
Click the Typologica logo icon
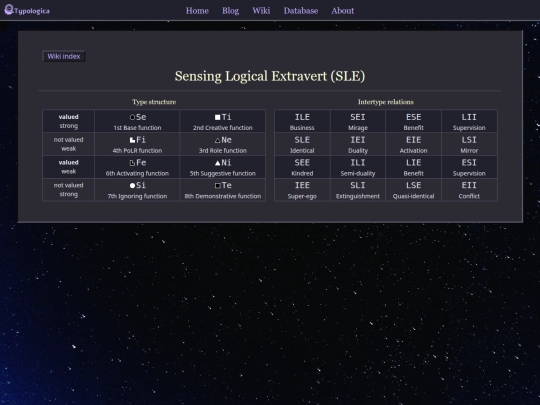9,10
